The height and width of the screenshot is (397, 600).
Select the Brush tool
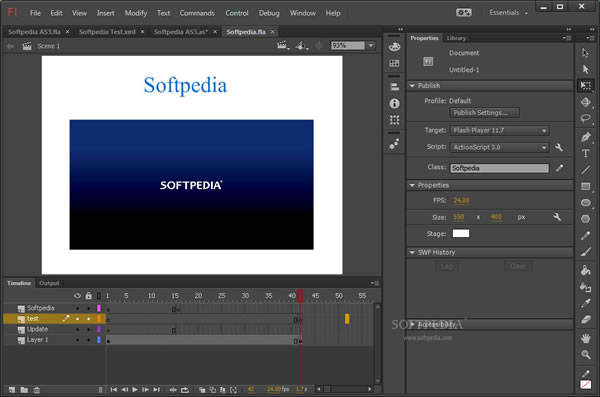tap(585, 252)
